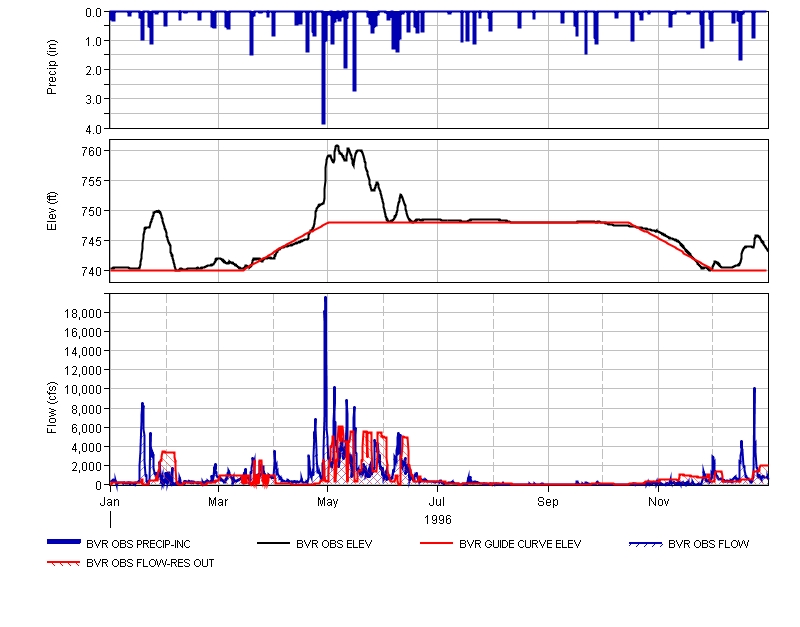Click the January elevation hump at 750
The width and height of the screenshot is (800, 627).
[158, 211]
